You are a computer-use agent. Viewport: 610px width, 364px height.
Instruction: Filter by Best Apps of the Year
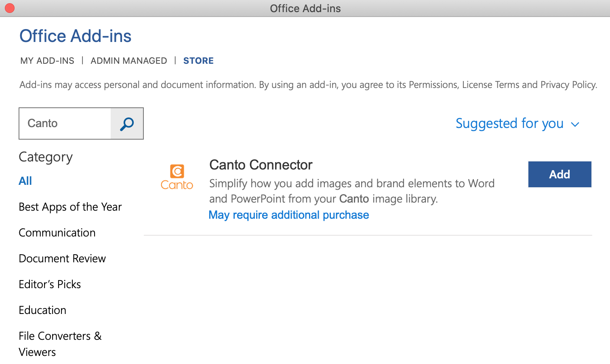70,207
